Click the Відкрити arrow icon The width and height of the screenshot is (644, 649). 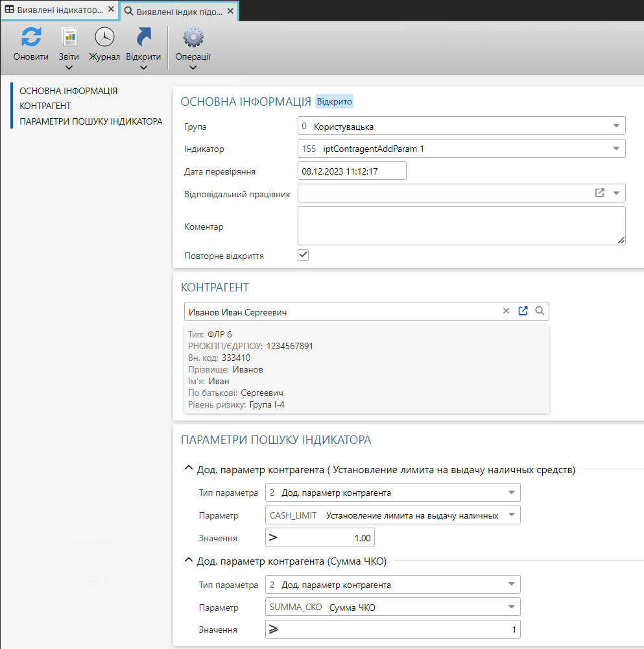point(143,37)
